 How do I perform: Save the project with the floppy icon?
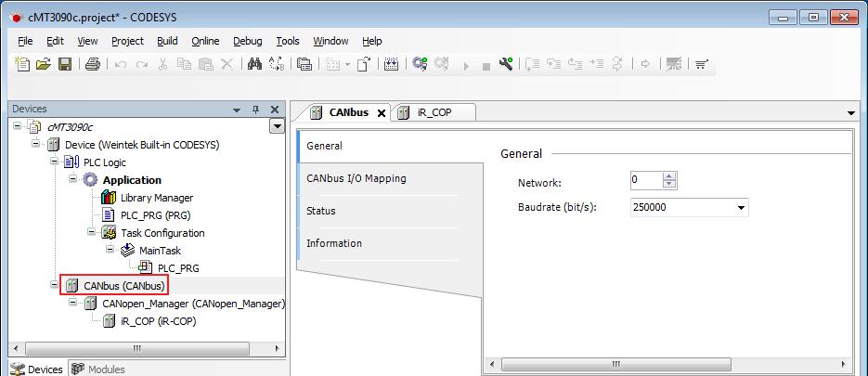(65, 64)
